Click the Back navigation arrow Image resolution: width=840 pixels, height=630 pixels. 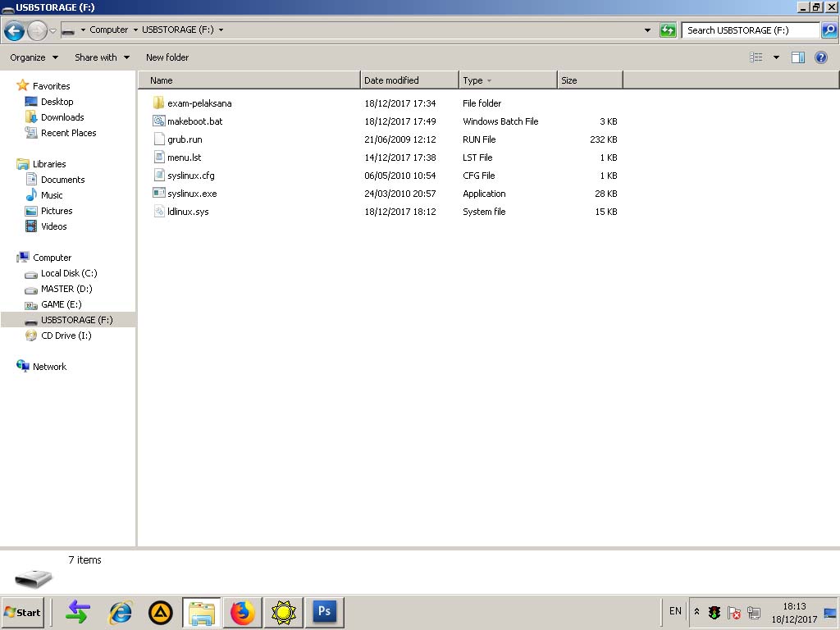14,31
